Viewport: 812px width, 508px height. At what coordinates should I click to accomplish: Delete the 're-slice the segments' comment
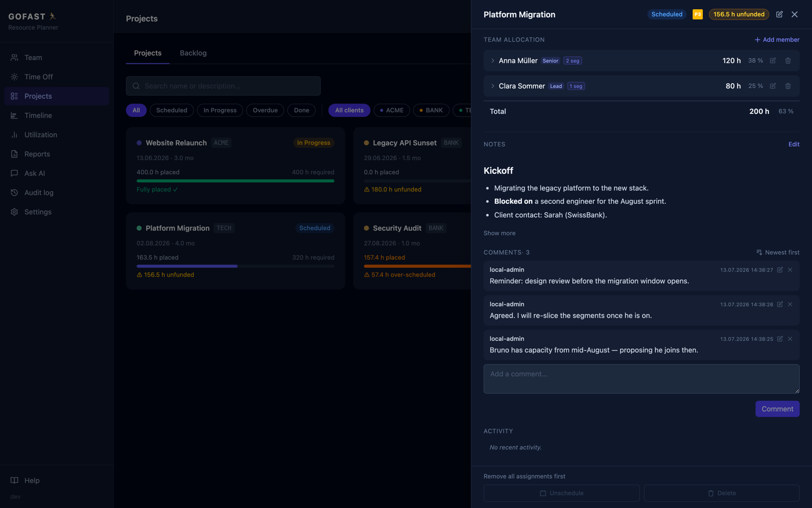[x=790, y=304]
